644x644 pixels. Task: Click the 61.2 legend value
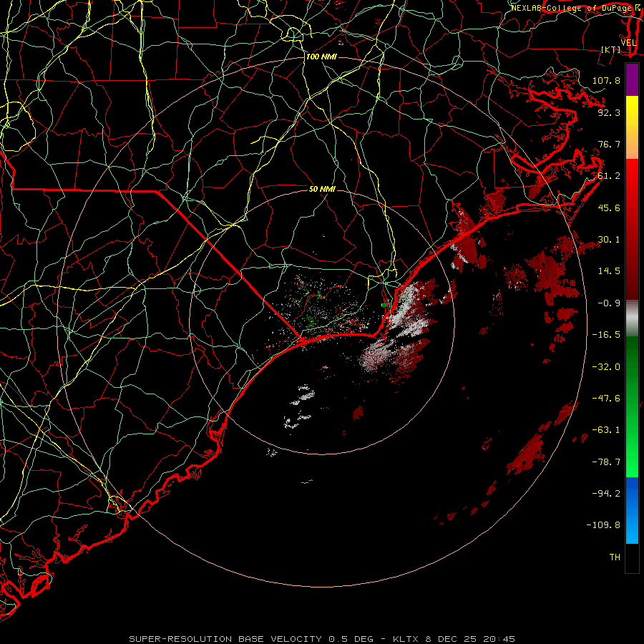(x=609, y=176)
